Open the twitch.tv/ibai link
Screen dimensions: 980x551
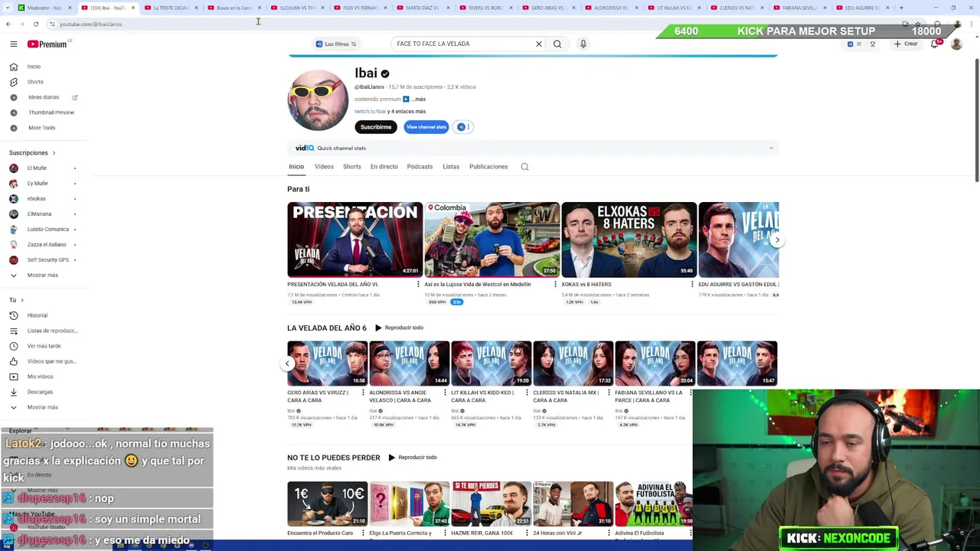[x=370, y=112]
